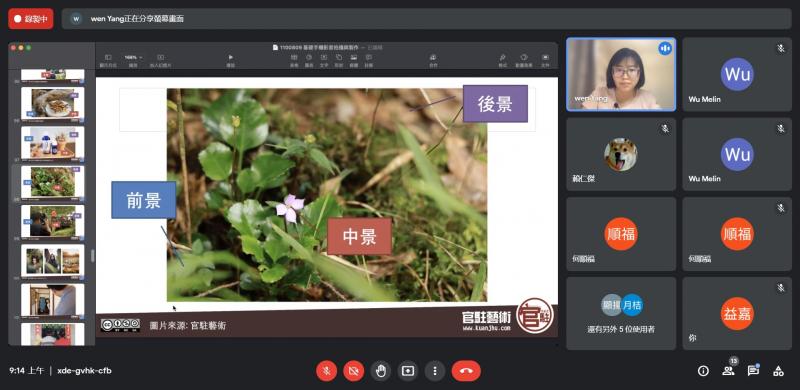Select the 賴仁傑 participant tile avatar
Viewport: 800px width, 390px height.
[620, 154]
